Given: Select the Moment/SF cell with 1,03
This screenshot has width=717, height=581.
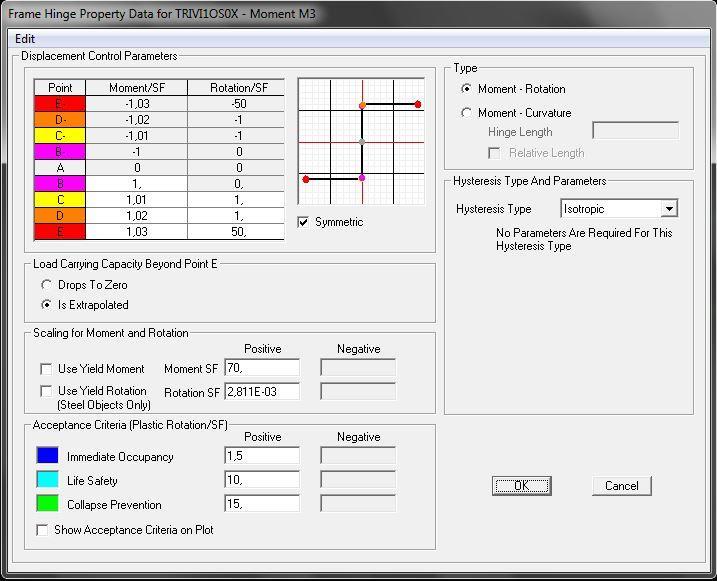Looking at the screenshot, I should (x=136, y=232).
